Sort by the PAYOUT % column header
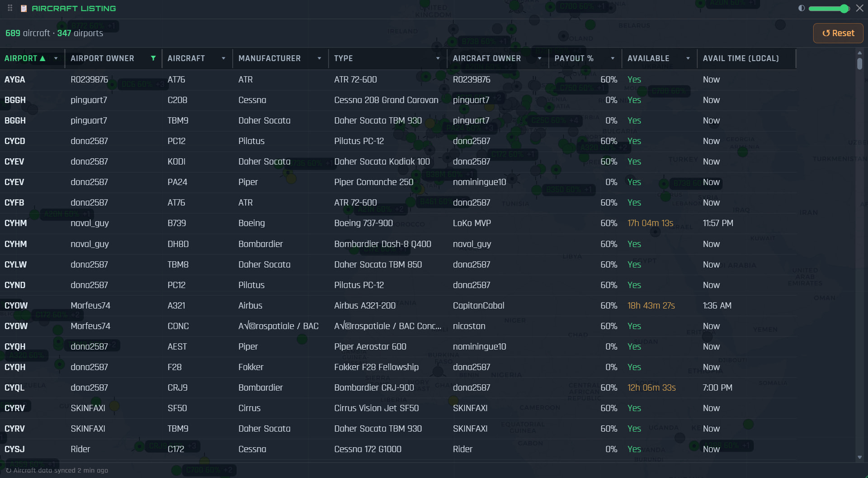Viewport: 868px width, 478px height. [574, 58]
